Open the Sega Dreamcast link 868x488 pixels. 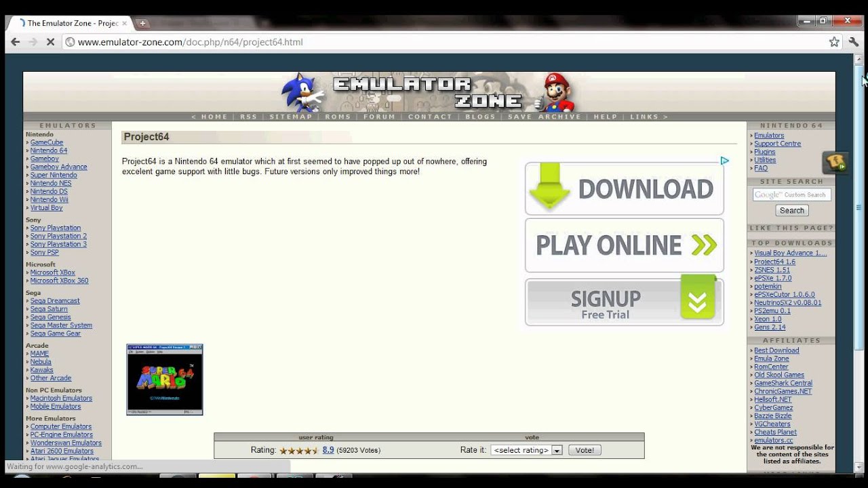coord(55,301)
